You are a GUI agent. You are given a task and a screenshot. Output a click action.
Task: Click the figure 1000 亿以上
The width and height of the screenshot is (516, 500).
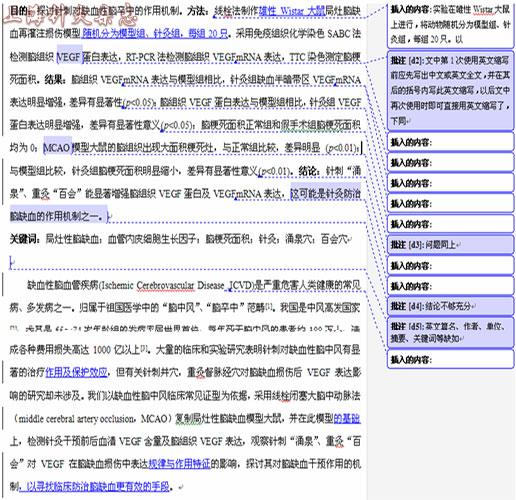pos(116,350)
